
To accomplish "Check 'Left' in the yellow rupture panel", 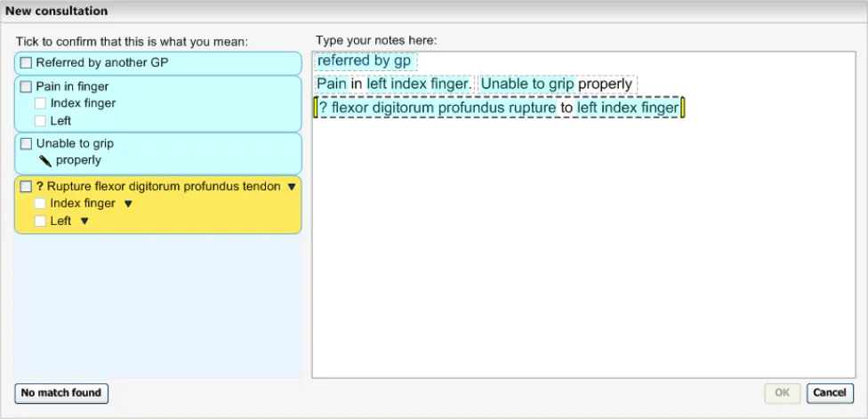I will tap(40, 222).
